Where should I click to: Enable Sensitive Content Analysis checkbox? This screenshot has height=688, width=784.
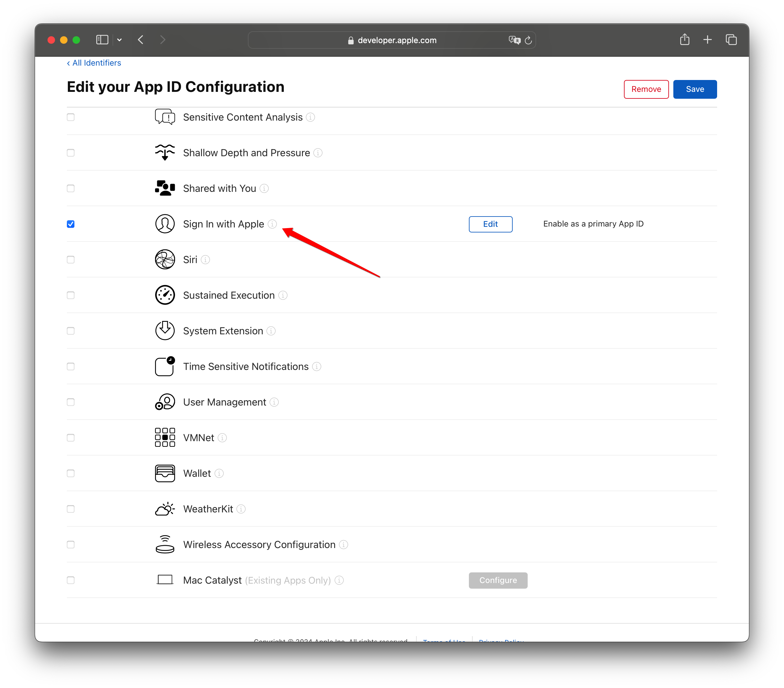[71, 117]
